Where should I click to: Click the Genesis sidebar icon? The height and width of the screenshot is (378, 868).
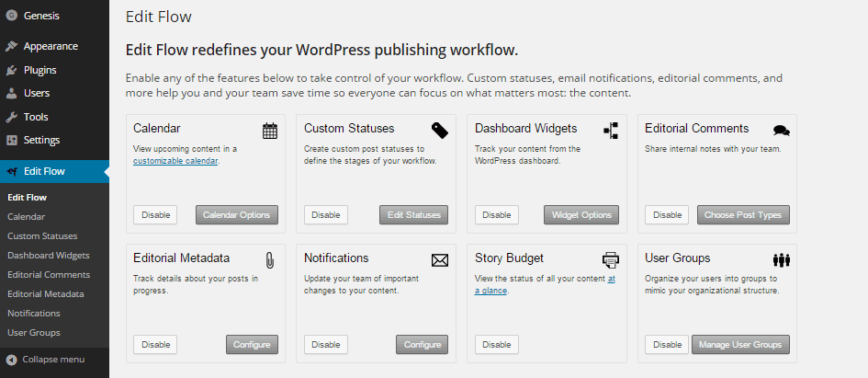[x=11, y=16]
